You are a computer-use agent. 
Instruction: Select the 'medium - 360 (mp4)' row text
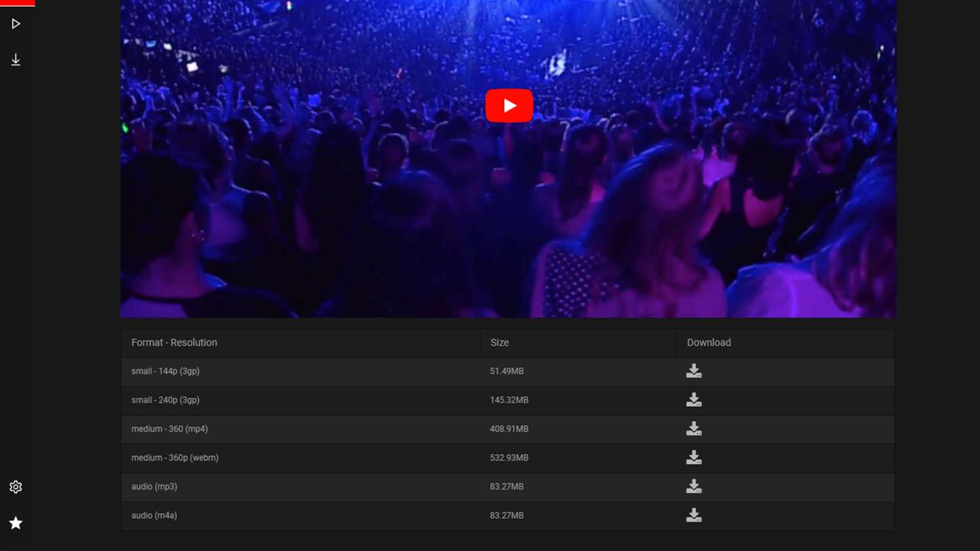pyautogui.click(x=169, y=429)
